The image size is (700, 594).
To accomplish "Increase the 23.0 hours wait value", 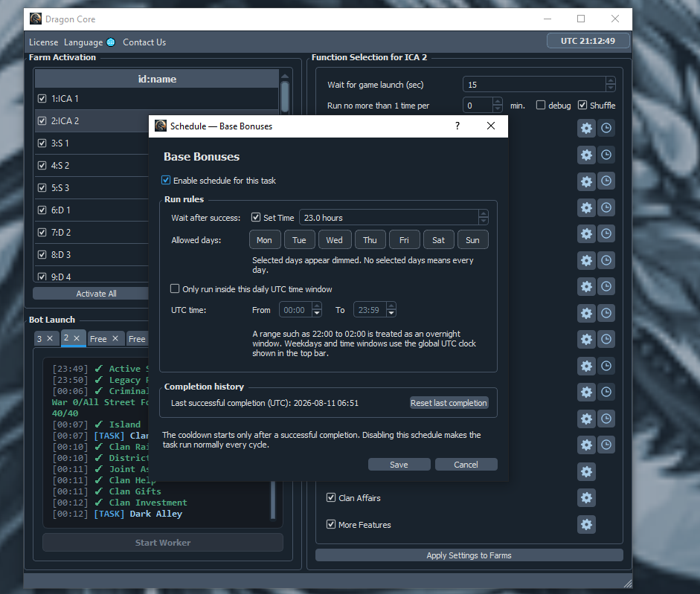I will 483,214.
